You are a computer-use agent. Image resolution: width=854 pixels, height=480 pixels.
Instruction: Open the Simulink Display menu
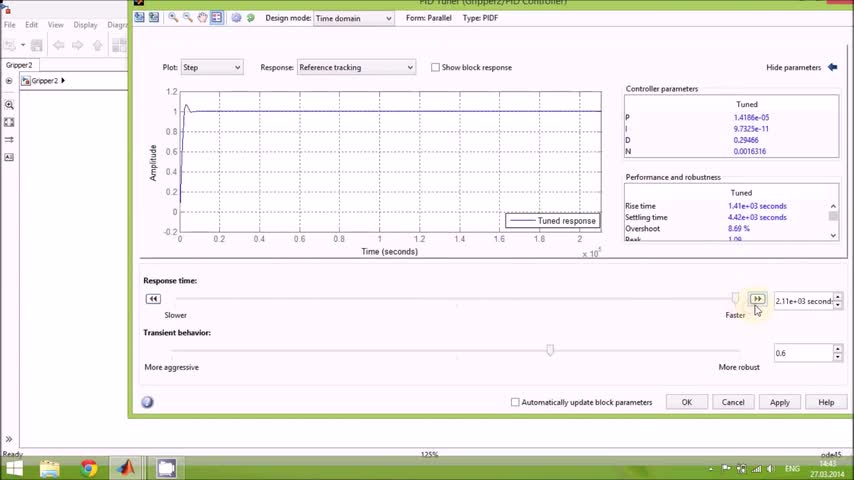86,25
